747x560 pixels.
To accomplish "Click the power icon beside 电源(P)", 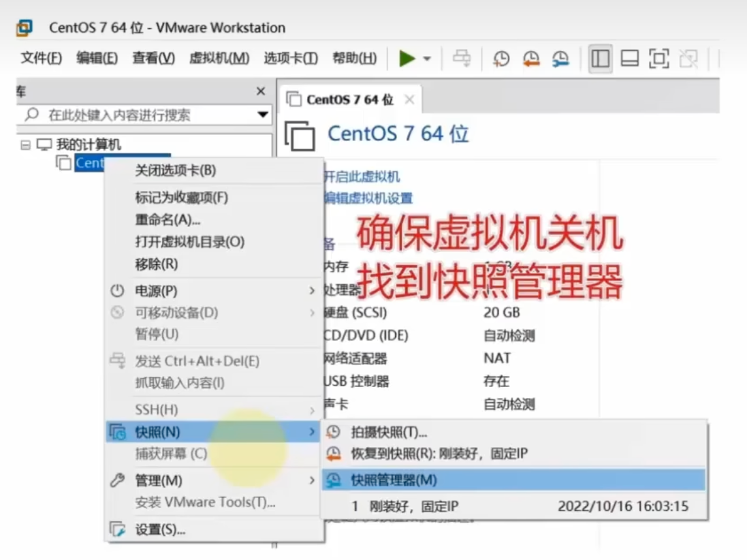I will point(117,290).
